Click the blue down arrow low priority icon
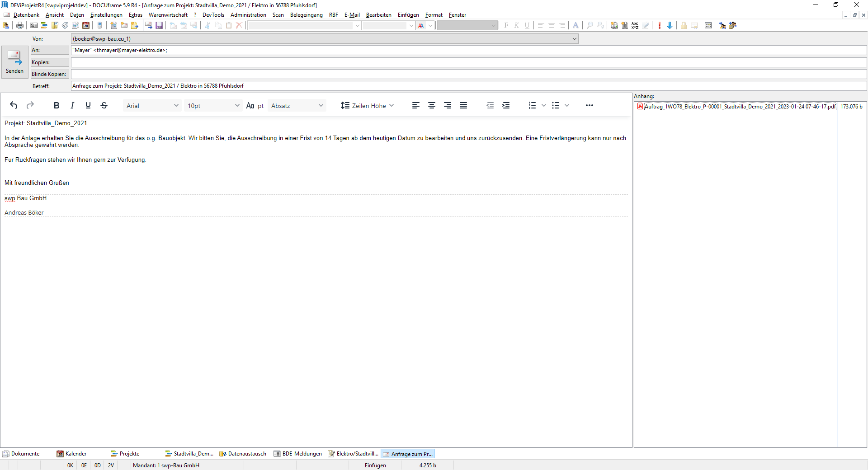Viewport: 868px width, 470px height. click(670, 25)
